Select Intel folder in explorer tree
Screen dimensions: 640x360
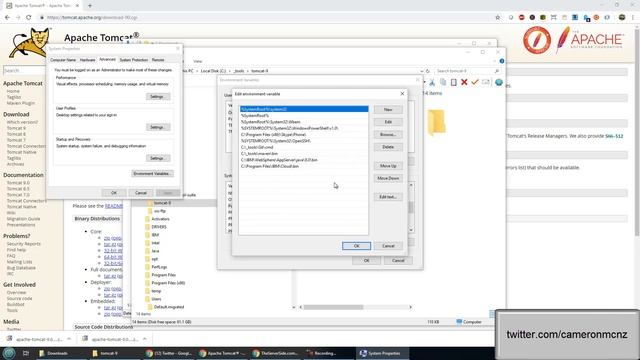click(x=156, y=243)
